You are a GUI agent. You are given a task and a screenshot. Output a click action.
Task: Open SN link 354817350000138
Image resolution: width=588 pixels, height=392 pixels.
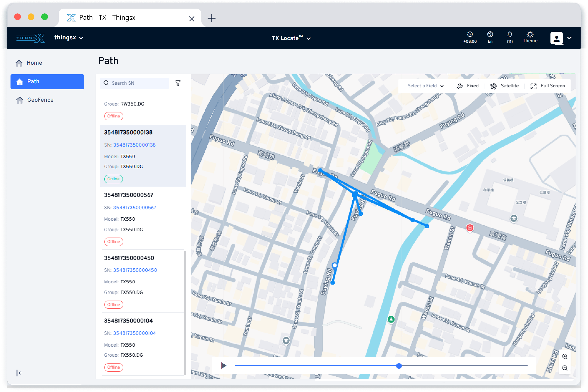point(134,145)
